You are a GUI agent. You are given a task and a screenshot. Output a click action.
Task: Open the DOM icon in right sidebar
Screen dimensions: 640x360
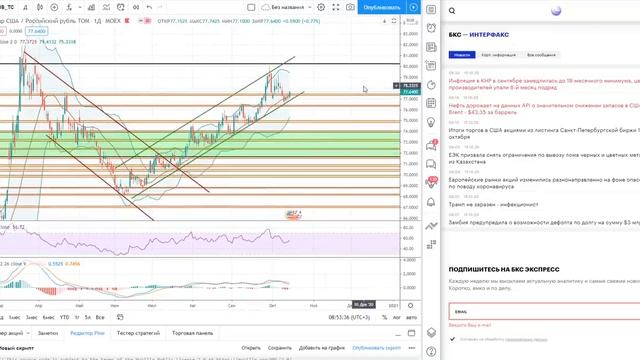pyautogui.click(x=431, y=244)
